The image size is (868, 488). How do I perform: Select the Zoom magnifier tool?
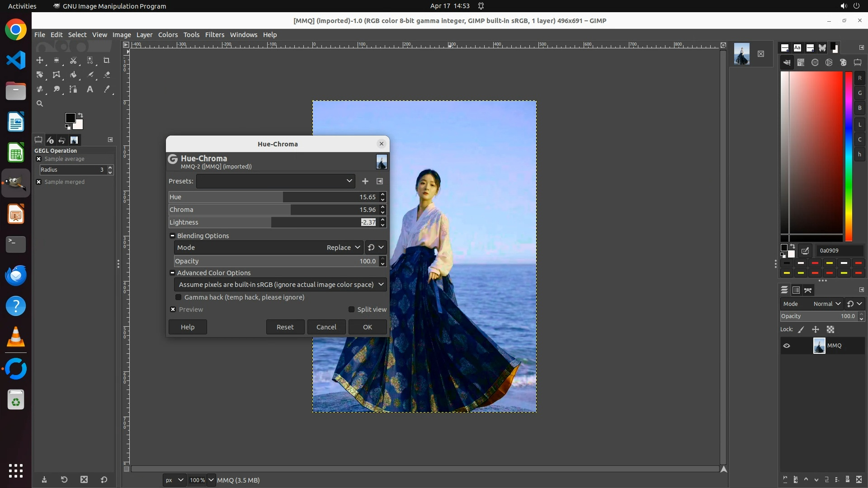point(40,103)
